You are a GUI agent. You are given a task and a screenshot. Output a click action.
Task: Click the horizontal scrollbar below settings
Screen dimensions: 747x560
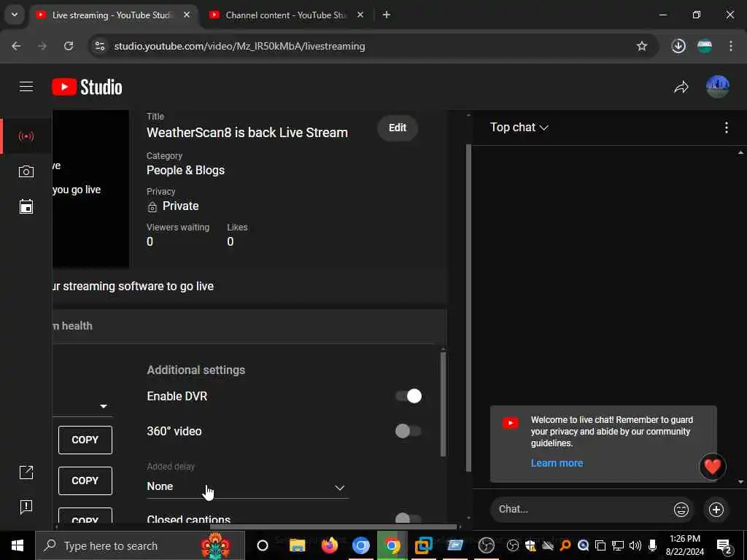(333, 526)
